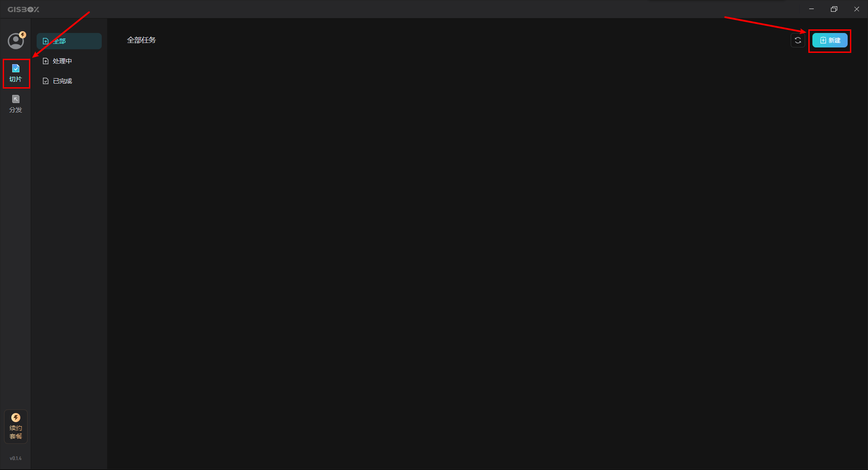Click the orange lightning icon above 续约套餐
Image resolution: width=868 pixels, height=470 pixels.
tap(16, 418)
